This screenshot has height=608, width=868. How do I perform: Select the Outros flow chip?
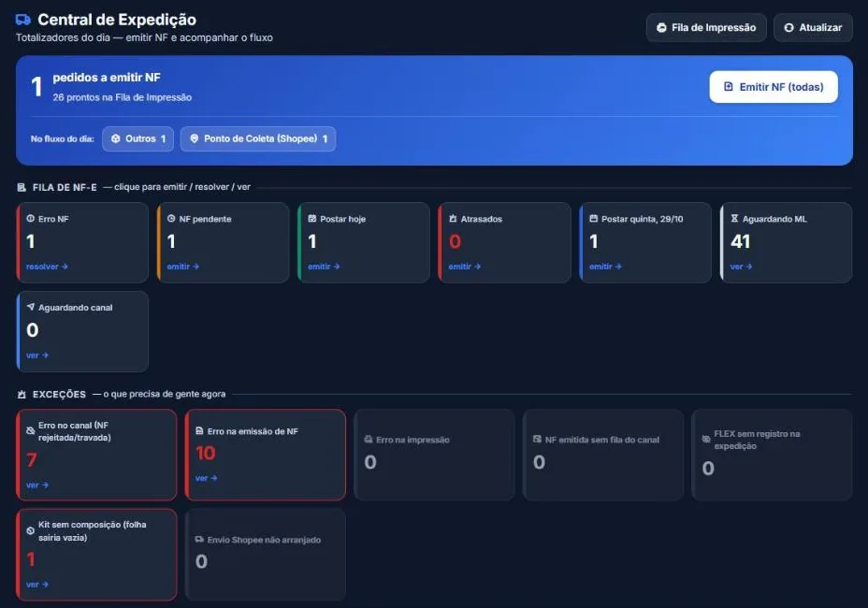click(137, 139)
